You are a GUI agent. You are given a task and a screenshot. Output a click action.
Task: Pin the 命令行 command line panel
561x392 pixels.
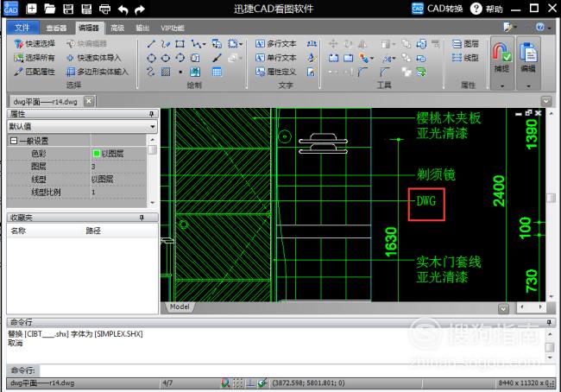(x=549, y=322)
